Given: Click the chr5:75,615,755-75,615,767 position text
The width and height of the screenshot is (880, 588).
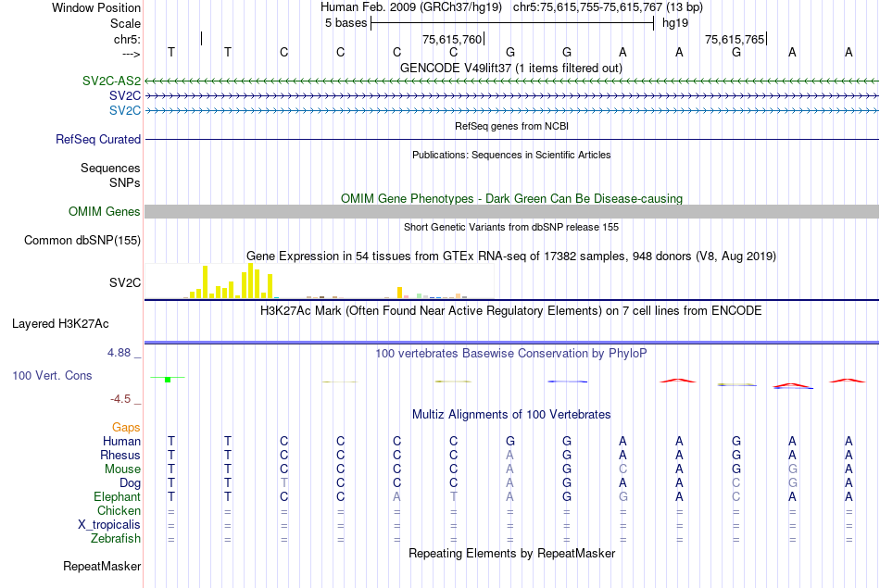Looking at the screenshot, I should (x=608, y=7).
